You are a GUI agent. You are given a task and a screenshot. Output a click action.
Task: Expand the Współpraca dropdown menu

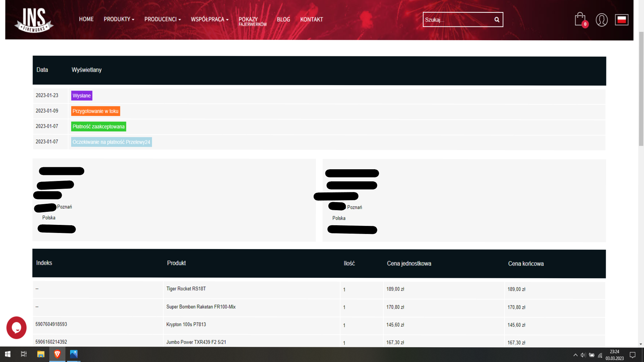[209, 19]
